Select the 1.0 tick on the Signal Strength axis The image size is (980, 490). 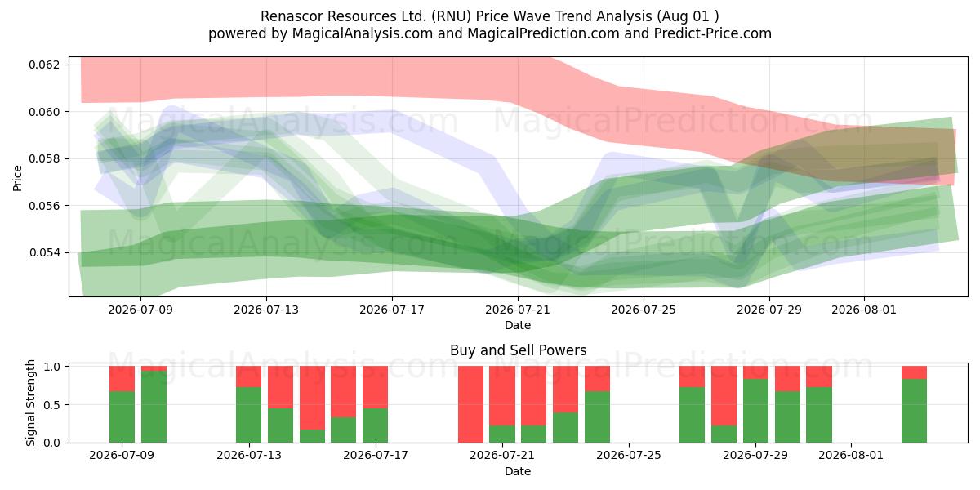(53, 367)
